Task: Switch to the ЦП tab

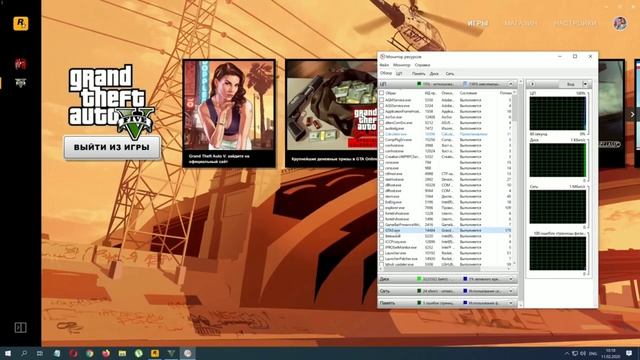Action: coord(399,74)
